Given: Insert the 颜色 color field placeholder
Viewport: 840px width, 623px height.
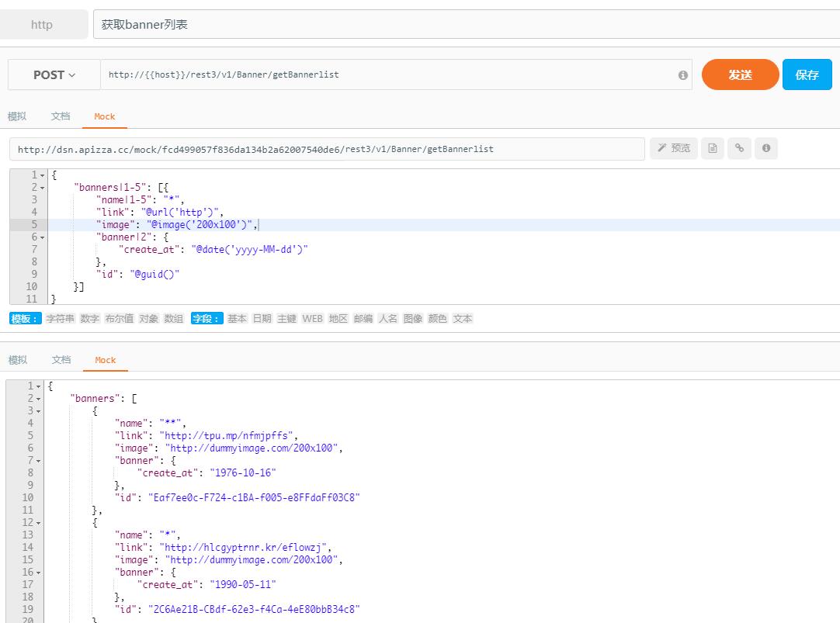Looking at the screenshot, I should tap(437, 319).
